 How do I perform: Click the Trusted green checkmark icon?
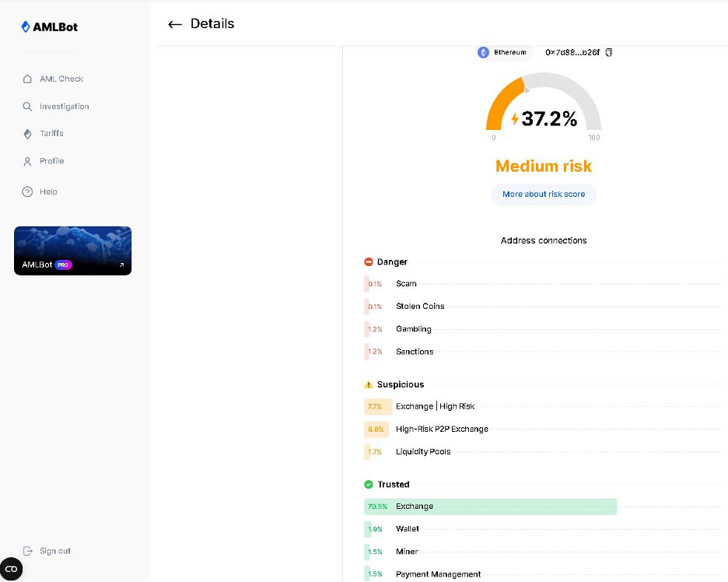tap(369, 485)
